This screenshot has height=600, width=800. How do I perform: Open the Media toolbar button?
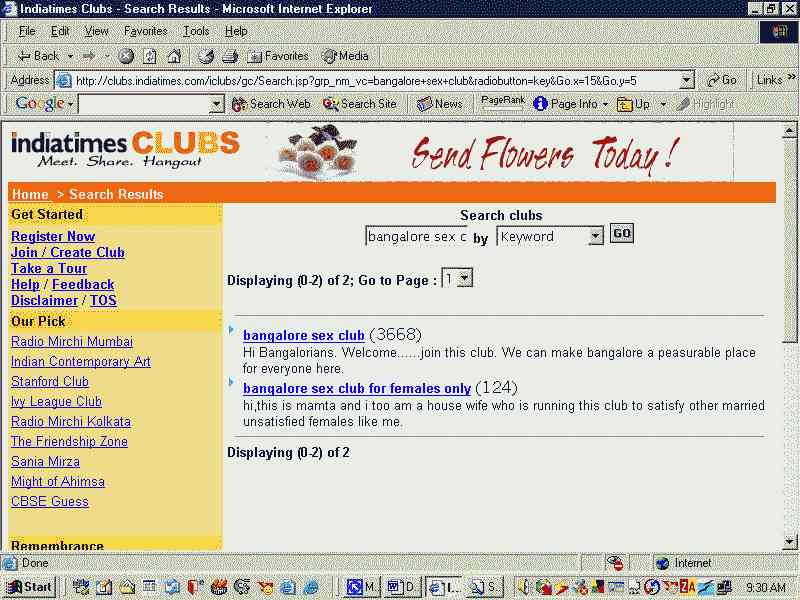point(345,56)
